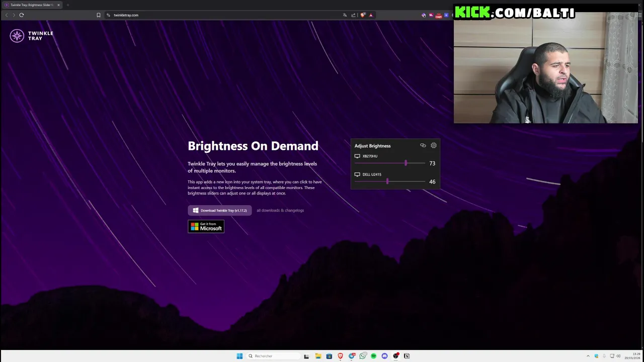This screenshot has height=362, width=644.
Task: Go back with the browser back arrow
Action: pyautogui.click(x=7, y=15)
